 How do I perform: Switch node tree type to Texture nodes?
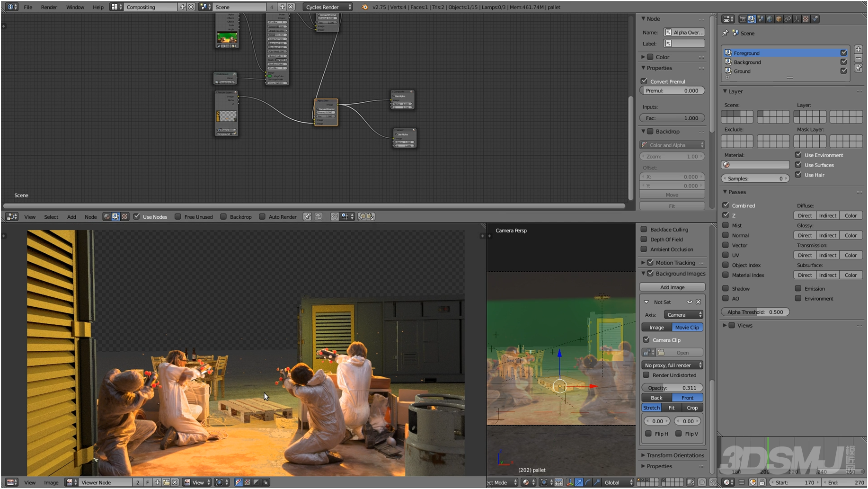(x=124, y=217)
